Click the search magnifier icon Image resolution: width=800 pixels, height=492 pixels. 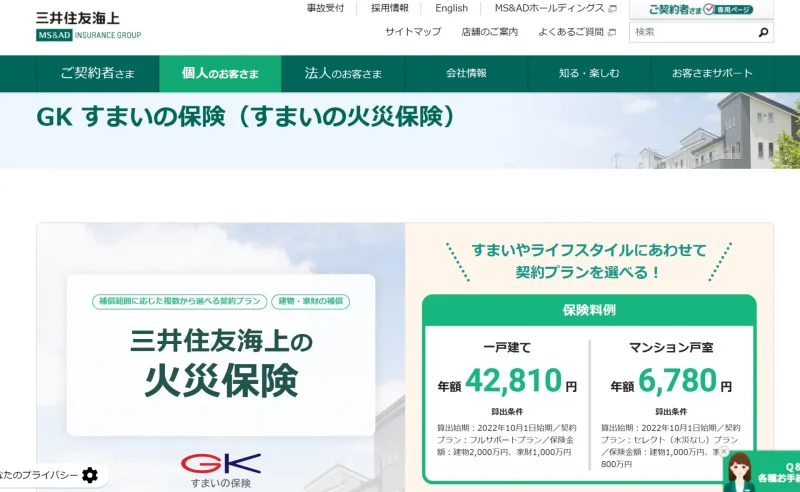763,32
